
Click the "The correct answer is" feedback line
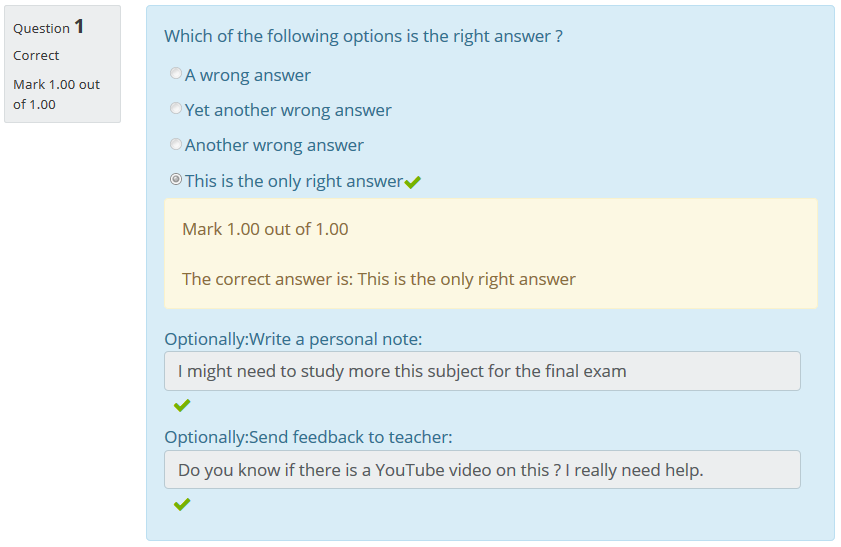point(379,279)
